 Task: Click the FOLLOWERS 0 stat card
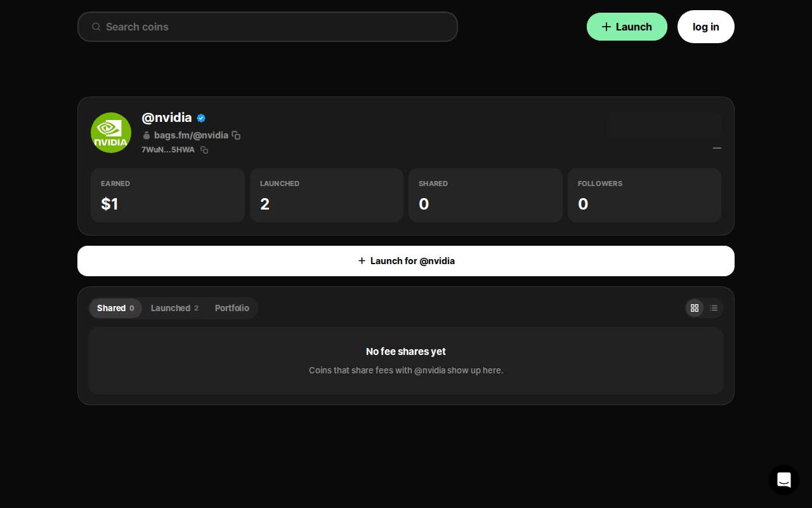[645, 195]
